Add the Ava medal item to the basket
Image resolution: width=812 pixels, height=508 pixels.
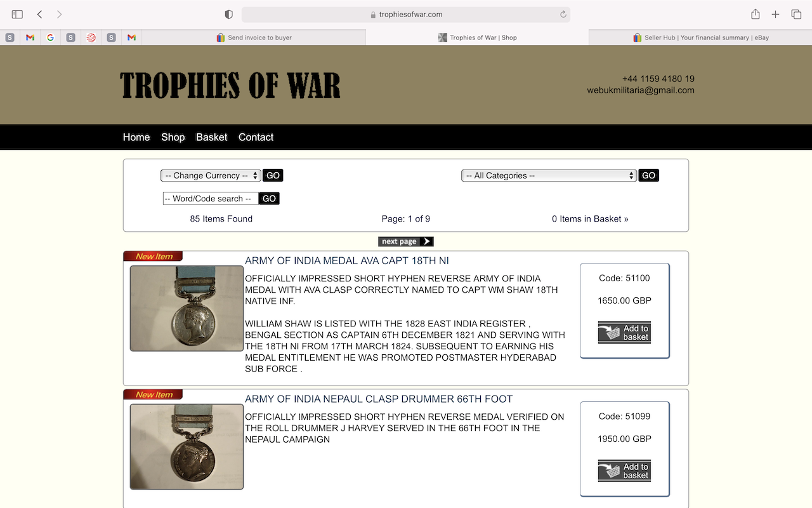pyautogui.click(x=624, y=332)
